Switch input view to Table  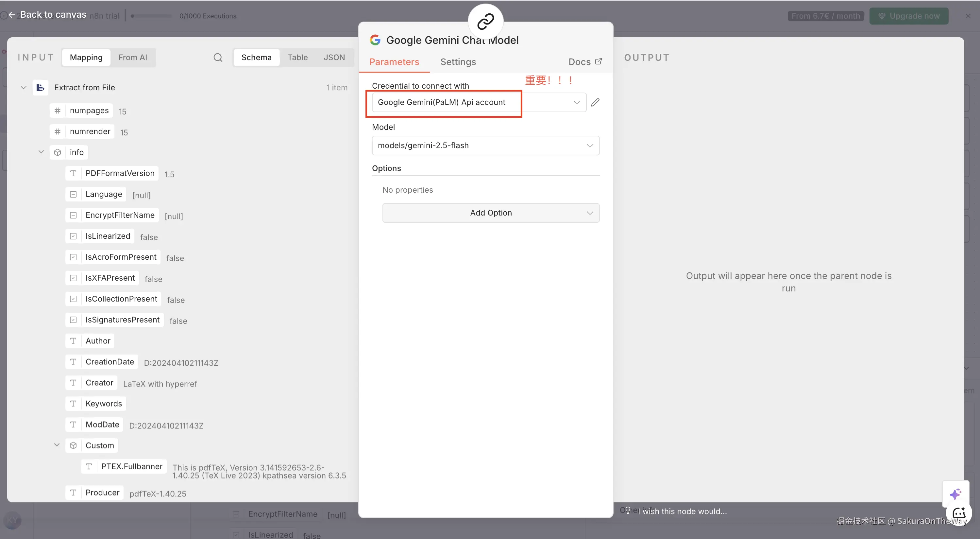click(297, 58)
